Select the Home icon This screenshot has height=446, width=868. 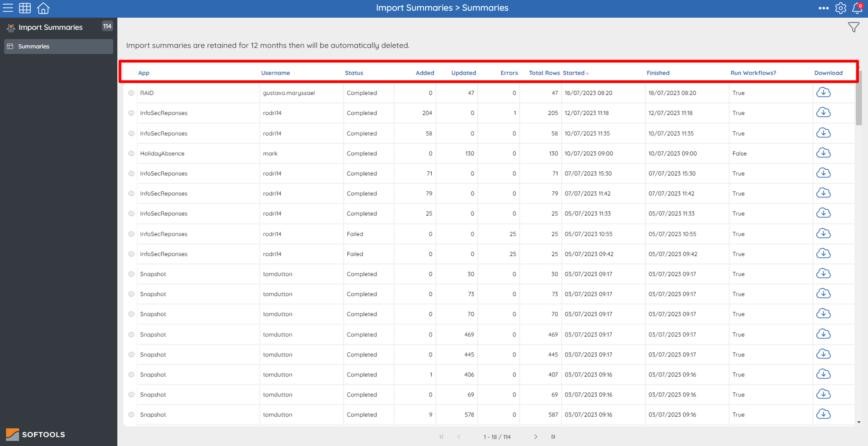click(43, 8)
